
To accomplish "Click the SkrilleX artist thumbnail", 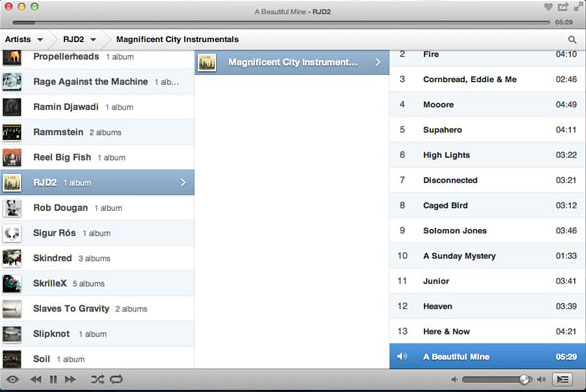I will coord(12,283).
